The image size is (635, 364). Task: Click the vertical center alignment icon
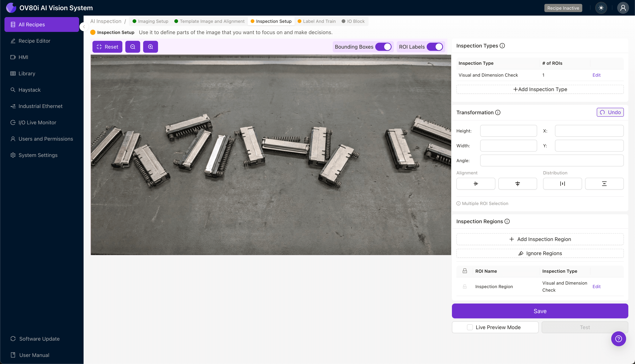517,184
